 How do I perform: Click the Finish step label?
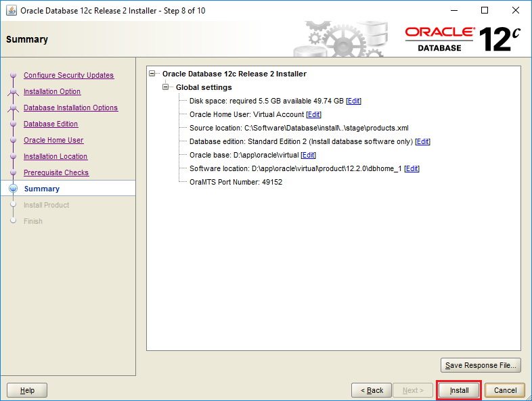click(x=33, y=221)
